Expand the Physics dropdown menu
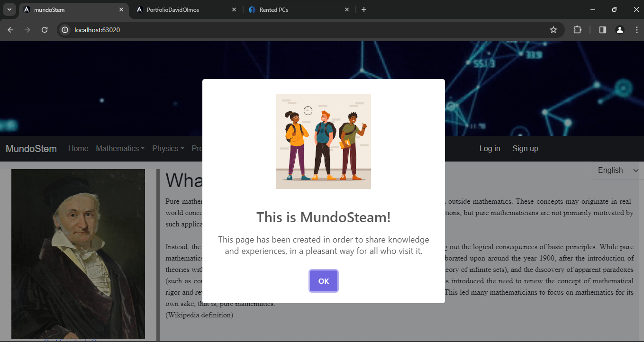Viewport: 644px width, 342px height. pyautogui.click(x=168, y=149)
